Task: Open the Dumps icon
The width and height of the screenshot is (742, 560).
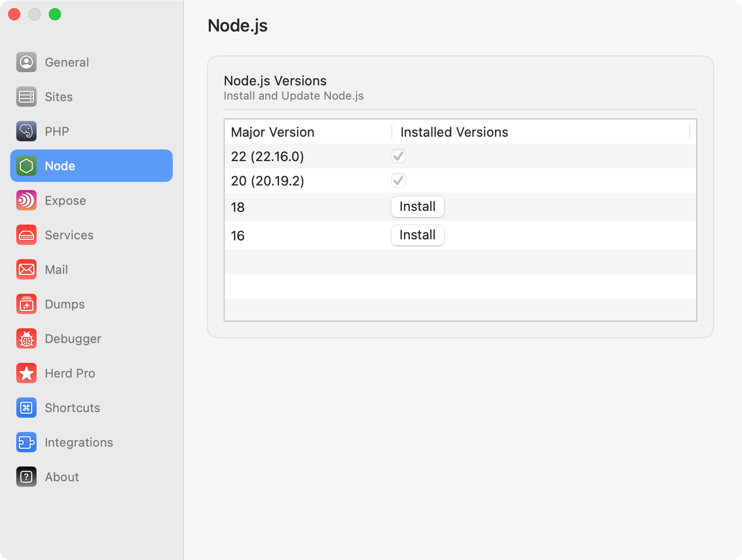Action: pyautogui.click(x=26, y=304)
